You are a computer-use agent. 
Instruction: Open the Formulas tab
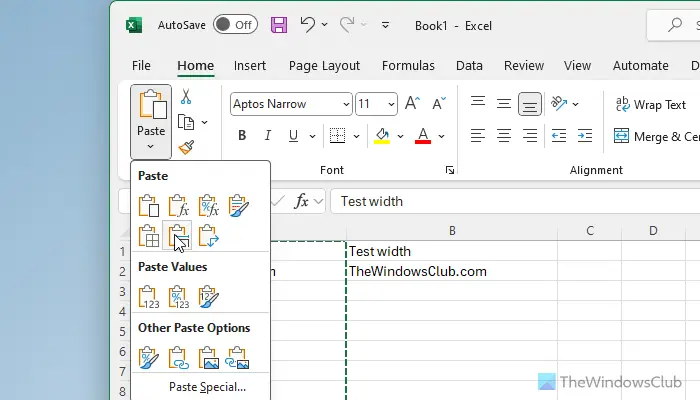[408, 66]
